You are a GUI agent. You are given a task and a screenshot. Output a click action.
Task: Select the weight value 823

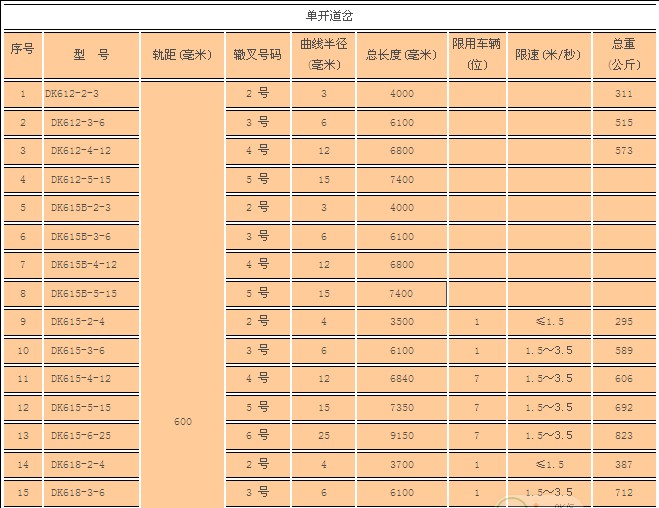pyautogui.click(x=624, y=436)
